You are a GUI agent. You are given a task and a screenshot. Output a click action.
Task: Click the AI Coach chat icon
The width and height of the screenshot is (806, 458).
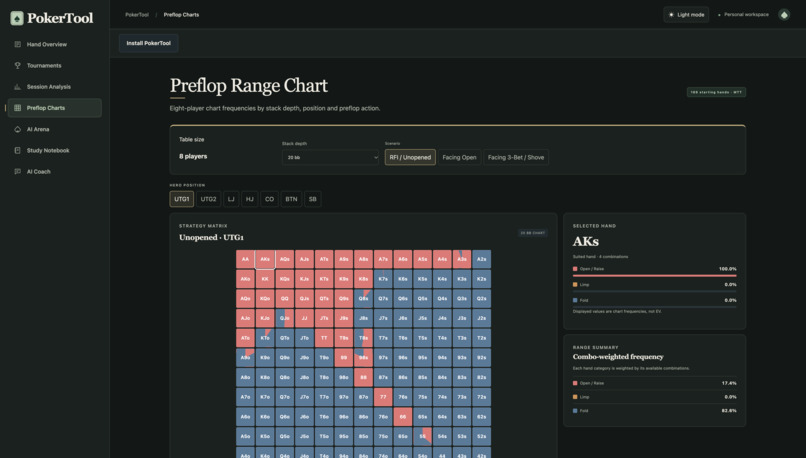tap(17, 172)
